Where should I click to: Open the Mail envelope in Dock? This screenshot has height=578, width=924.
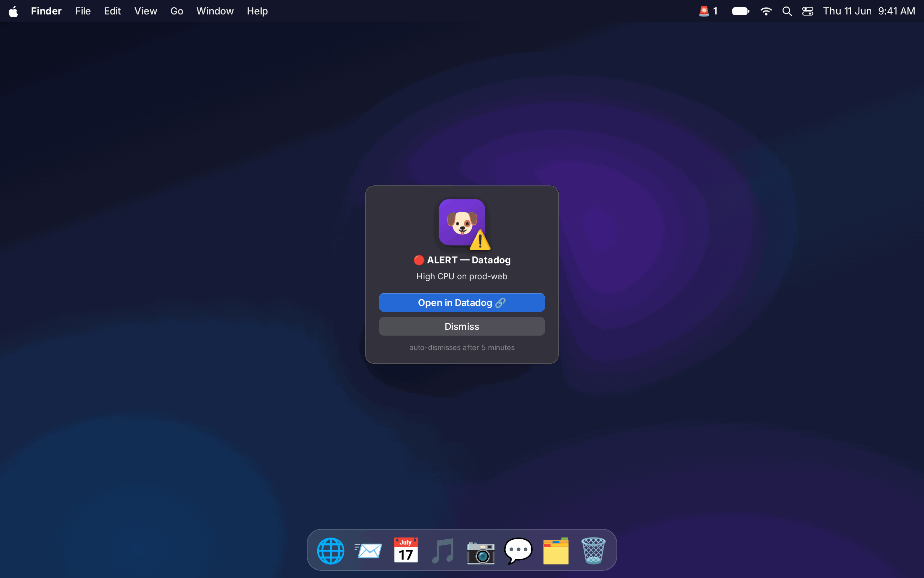coord(368,551)
